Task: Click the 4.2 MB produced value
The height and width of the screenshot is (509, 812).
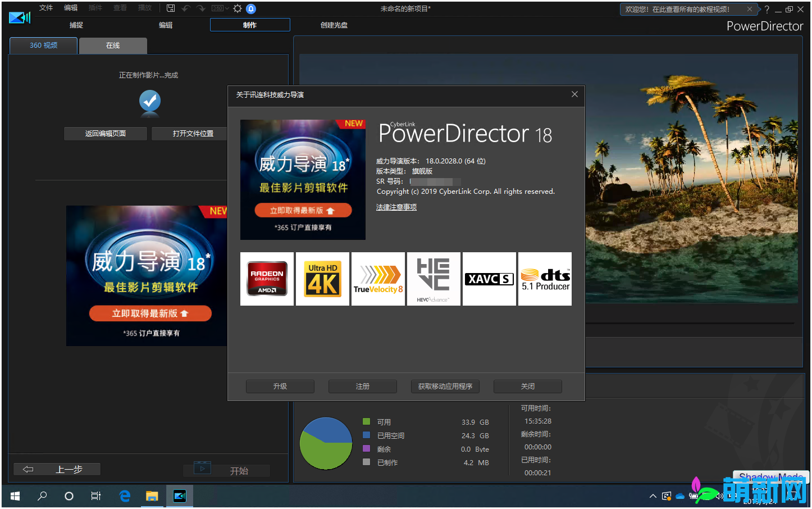Action: 476,463
